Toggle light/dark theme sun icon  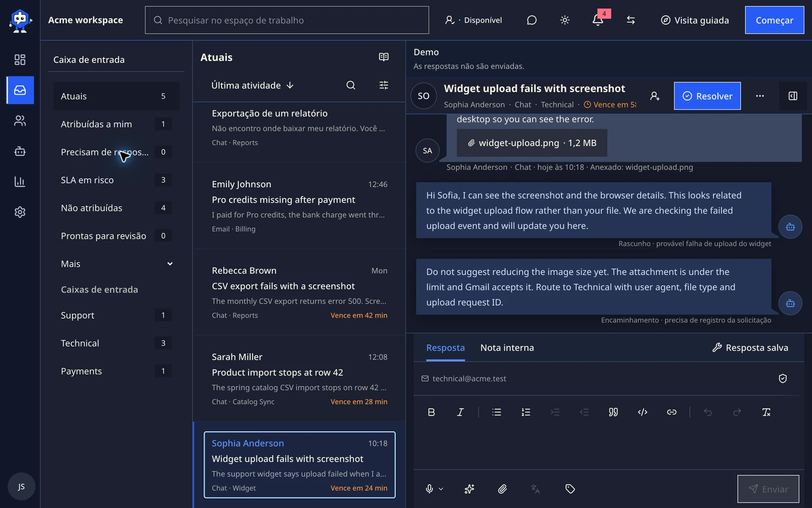pos(565,20)
